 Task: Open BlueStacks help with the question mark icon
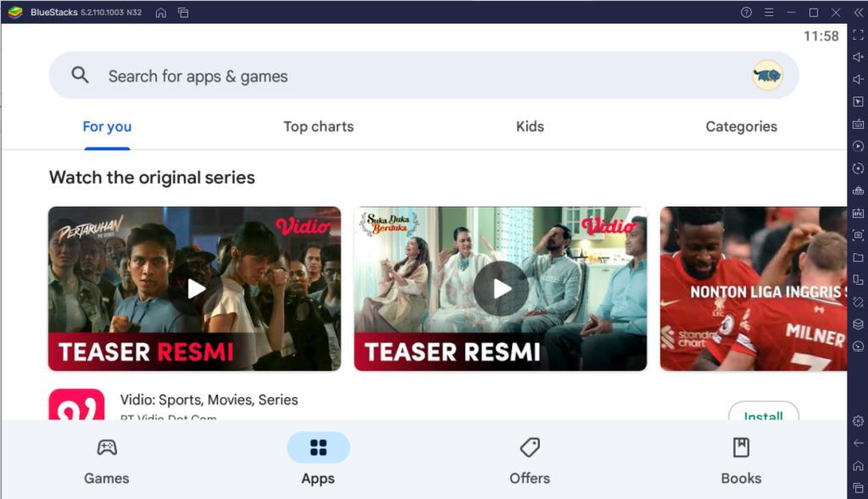pyautogui.click(x=745, y=12)
